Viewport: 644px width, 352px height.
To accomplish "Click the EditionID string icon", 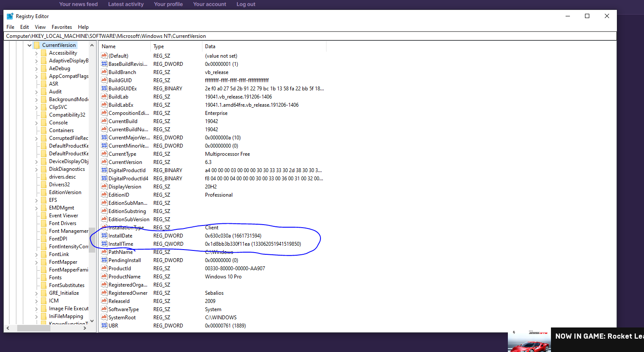I will 104,195.
